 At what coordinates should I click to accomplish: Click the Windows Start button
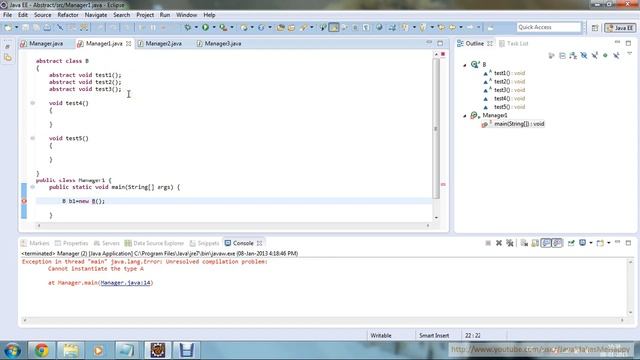[12, 351]
